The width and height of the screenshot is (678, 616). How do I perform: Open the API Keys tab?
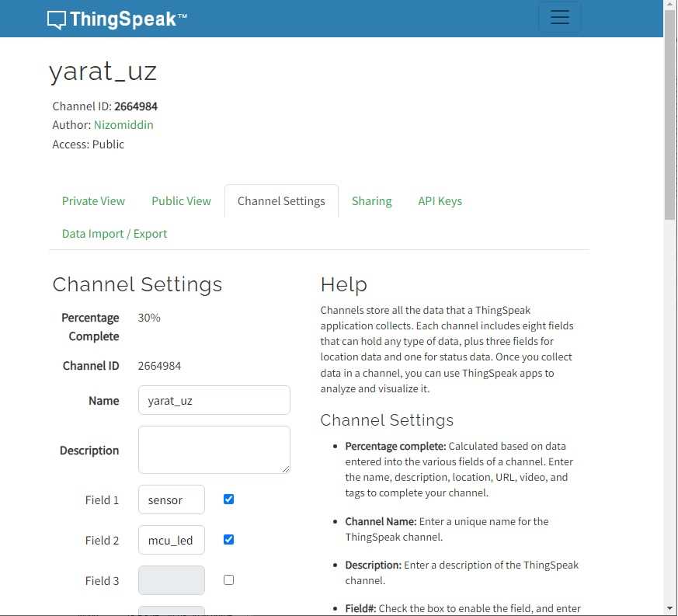point(440,201)
